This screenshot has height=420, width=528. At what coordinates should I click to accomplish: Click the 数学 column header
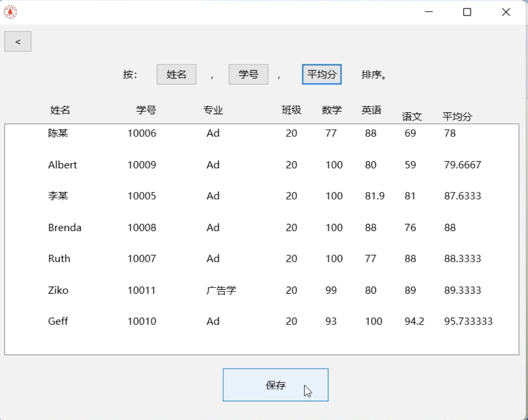[x=331, y=110]
